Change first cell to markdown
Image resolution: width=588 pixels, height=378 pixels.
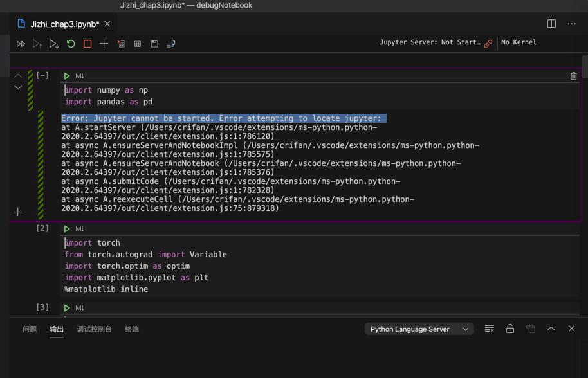click(80, 76)
